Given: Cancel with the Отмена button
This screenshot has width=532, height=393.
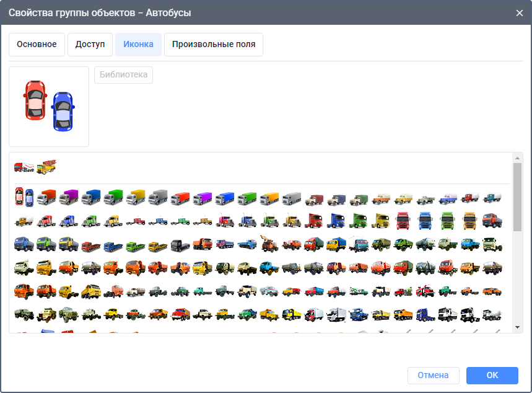Looking at the screenshot, I should (x=434, y=376).
